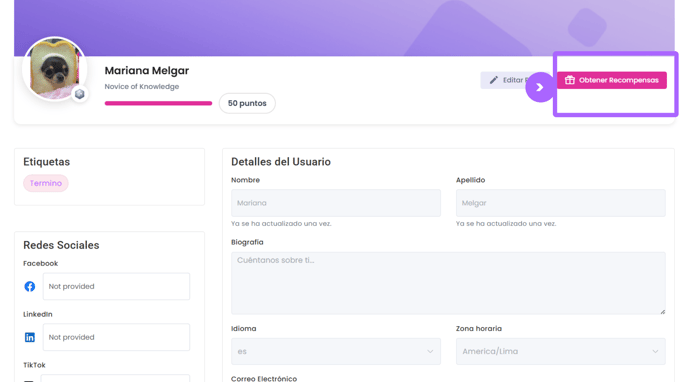Image resolution: width=688 pixels, height=382 pixels.
Task: Select the Termino tag chip
Action: 46,183
